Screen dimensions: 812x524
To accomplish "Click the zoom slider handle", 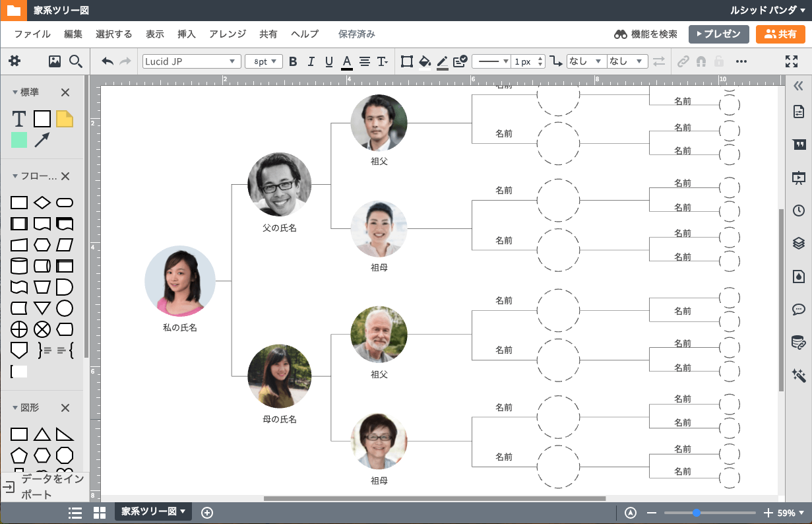I will [697, 513].
